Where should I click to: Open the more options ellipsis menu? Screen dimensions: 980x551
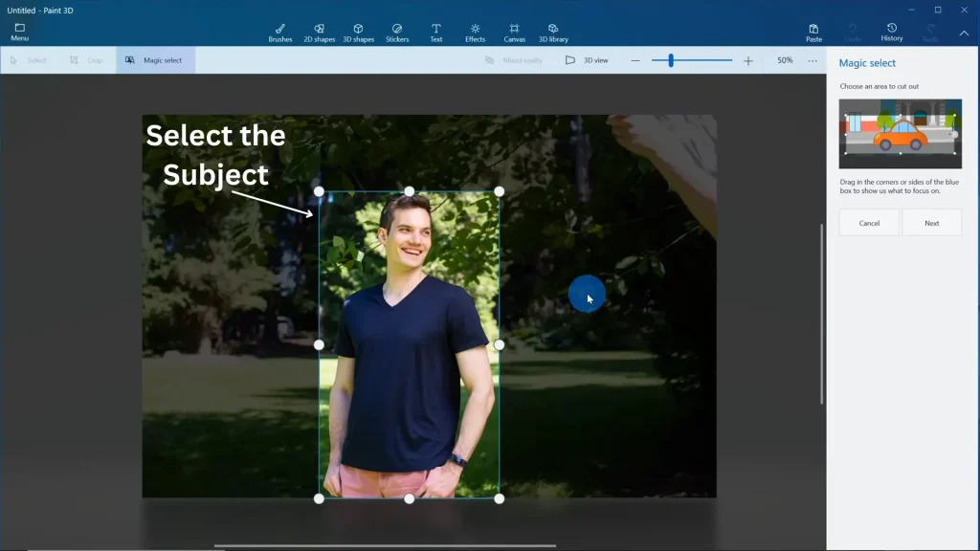click(813, 60)
